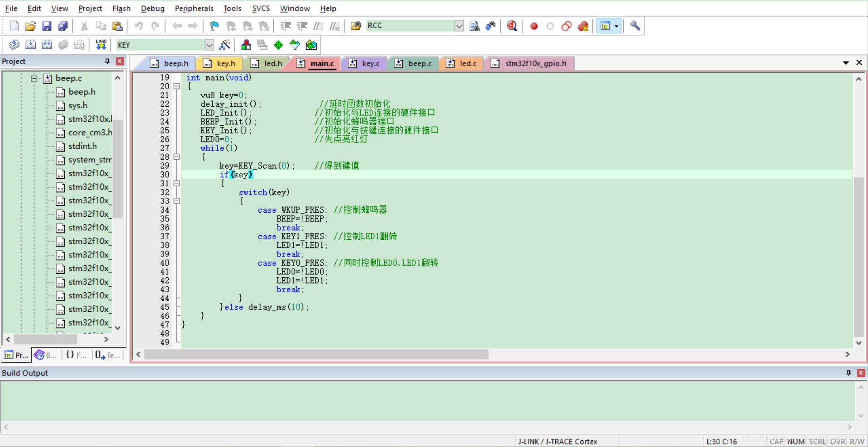Download code to flash (LOAD)
The image size is (868, 447).
pyautogui.click(x=100, y=45)
